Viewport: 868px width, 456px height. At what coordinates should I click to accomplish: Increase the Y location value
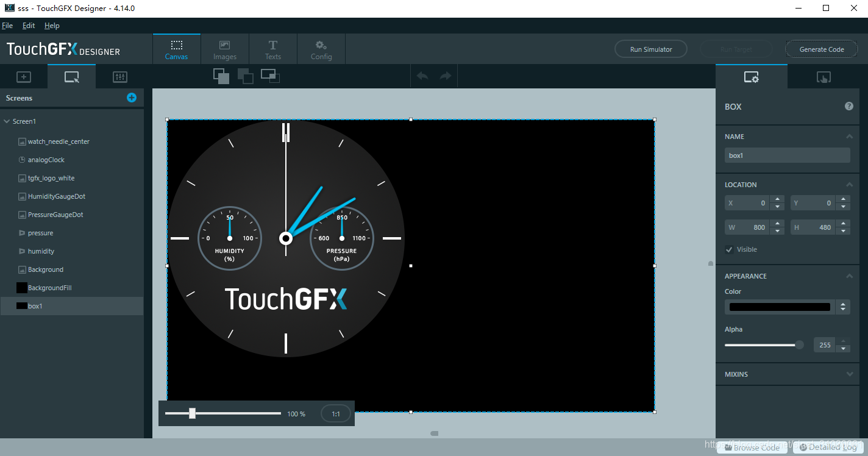(843, 199)
